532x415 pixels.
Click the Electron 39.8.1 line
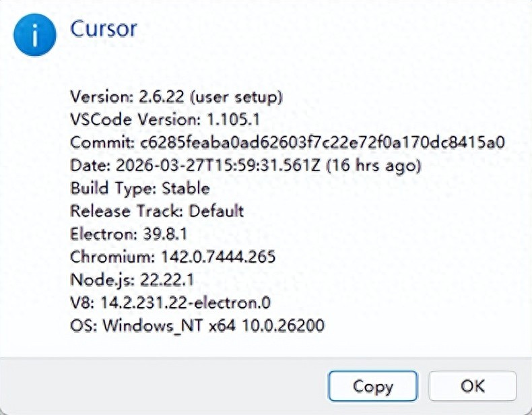point(129,234)
